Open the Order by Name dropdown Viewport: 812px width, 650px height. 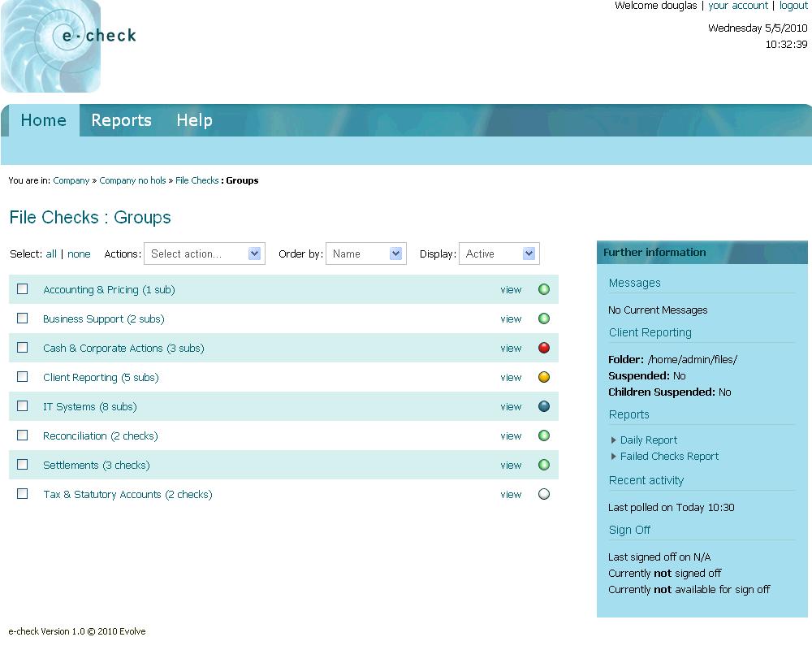coord(366,253)
